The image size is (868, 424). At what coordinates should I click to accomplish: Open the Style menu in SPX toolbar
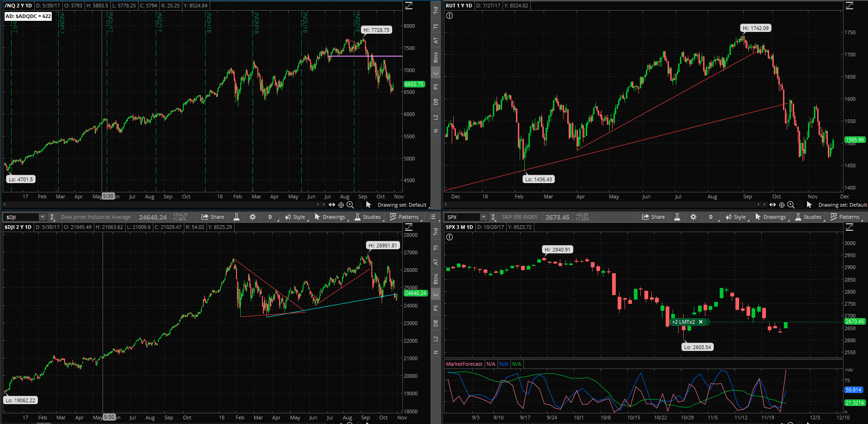736,217
